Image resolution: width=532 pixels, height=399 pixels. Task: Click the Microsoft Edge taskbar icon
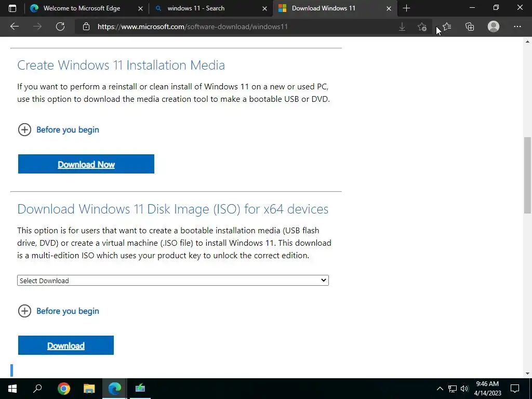pyautogui.click(x=115, y=389)
